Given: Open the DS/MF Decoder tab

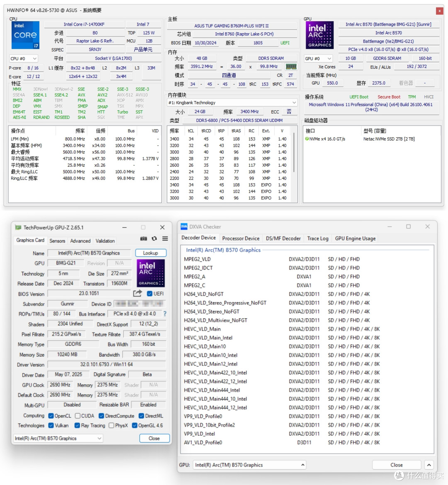Looking at the screenshot, I should click(283, 238).
